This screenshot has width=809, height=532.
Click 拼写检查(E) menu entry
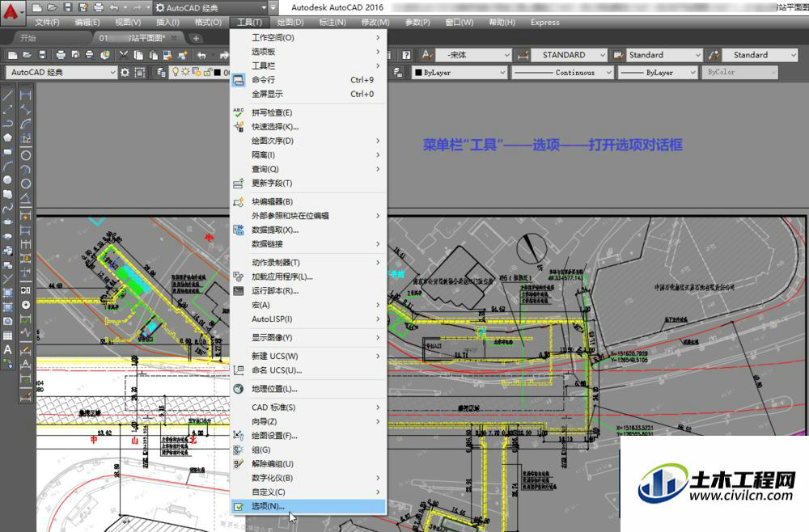pyautogui.click(x=308, y=112)
